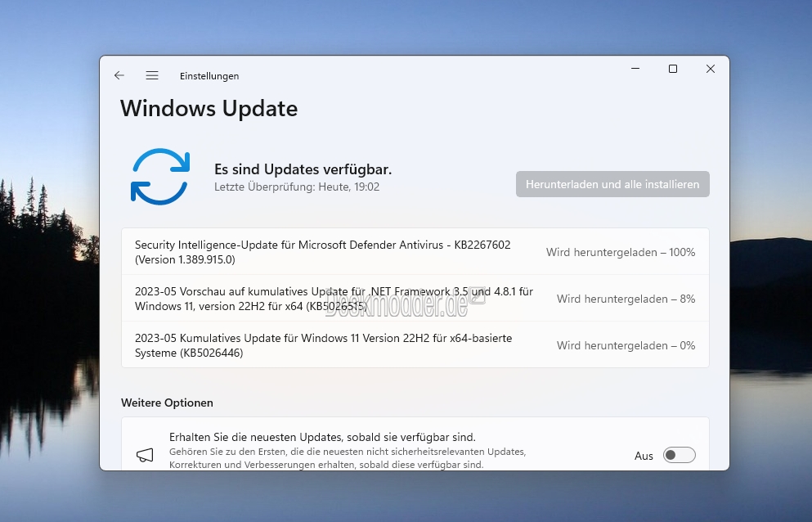
Task: Click 'Wird heruntergeladen – 100%' status
Action: (x=621, y=253)
